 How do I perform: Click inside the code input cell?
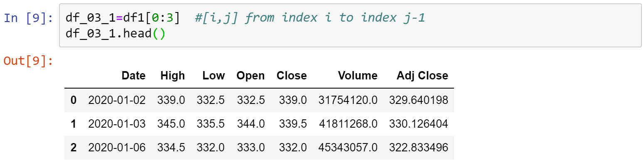tap(350, 25)
